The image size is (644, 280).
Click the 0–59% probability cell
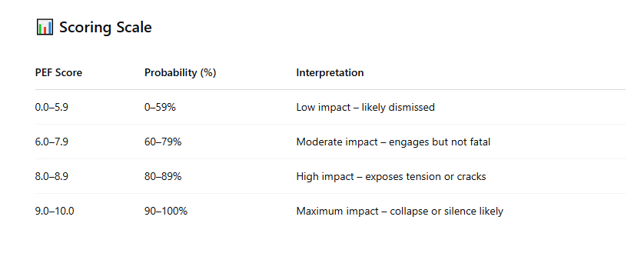(160, 108)
